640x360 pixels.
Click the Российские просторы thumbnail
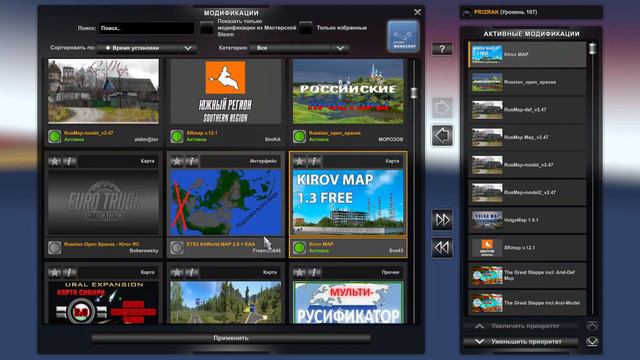(x=348, y=91)
